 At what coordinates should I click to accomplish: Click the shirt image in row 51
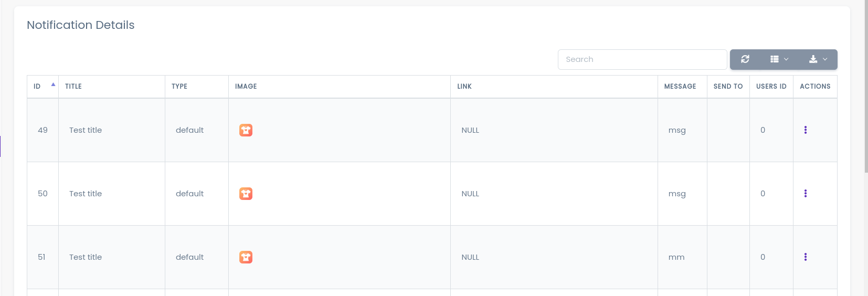pos(246,257)
